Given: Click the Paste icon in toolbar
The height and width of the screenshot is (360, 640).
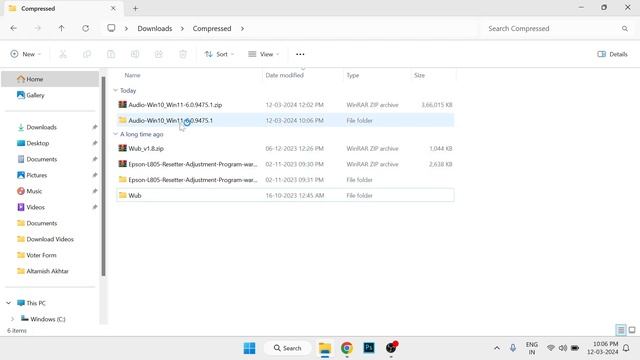Looking at the screenshot, I should [x=111, y=54].
